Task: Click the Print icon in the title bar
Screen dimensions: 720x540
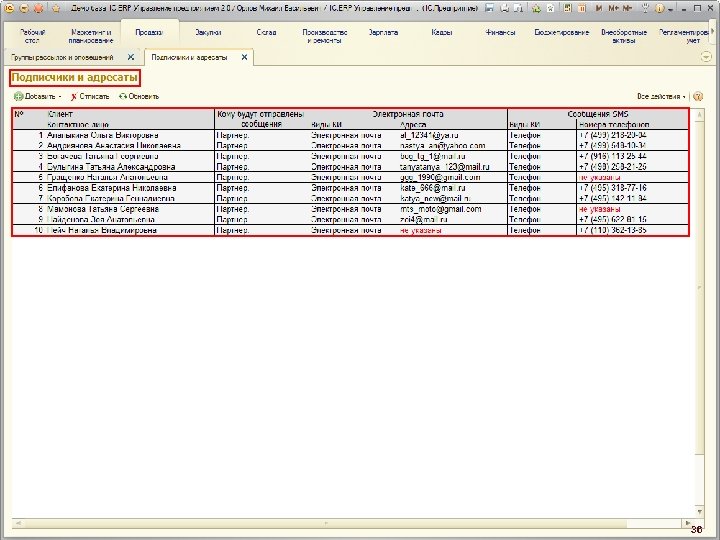Action: (x=505, y=8)
